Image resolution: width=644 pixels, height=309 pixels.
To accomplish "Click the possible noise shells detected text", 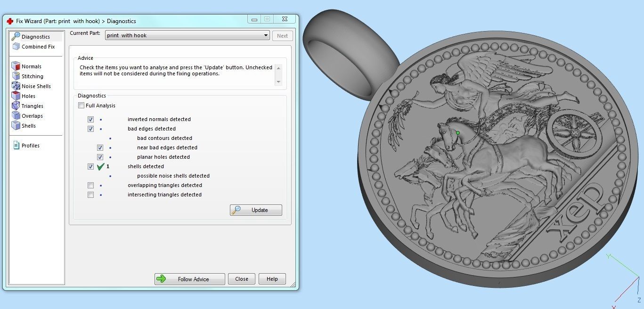I will (x=173, y=176).
